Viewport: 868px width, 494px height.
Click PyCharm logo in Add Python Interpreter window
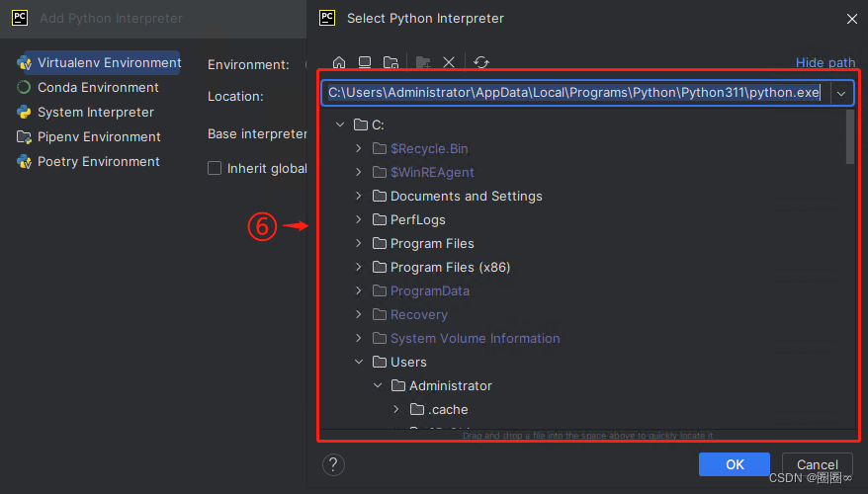tap(20, 18)
